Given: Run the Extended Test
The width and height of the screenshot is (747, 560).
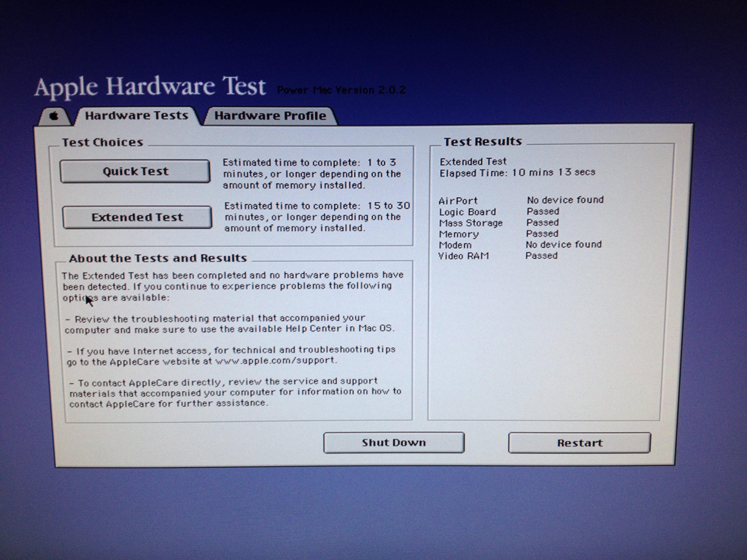Looking at the screenshot, I should pos(137,217).
